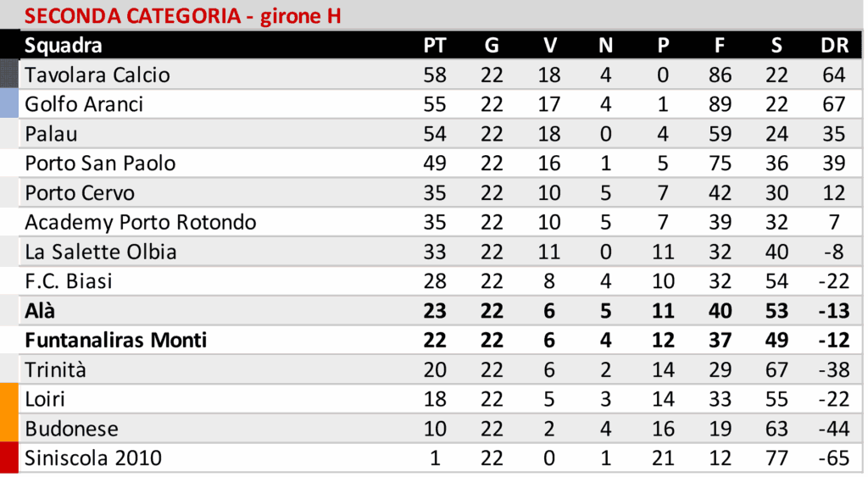Click the red SECONDA CATEGORIA title

click(183, 16)
